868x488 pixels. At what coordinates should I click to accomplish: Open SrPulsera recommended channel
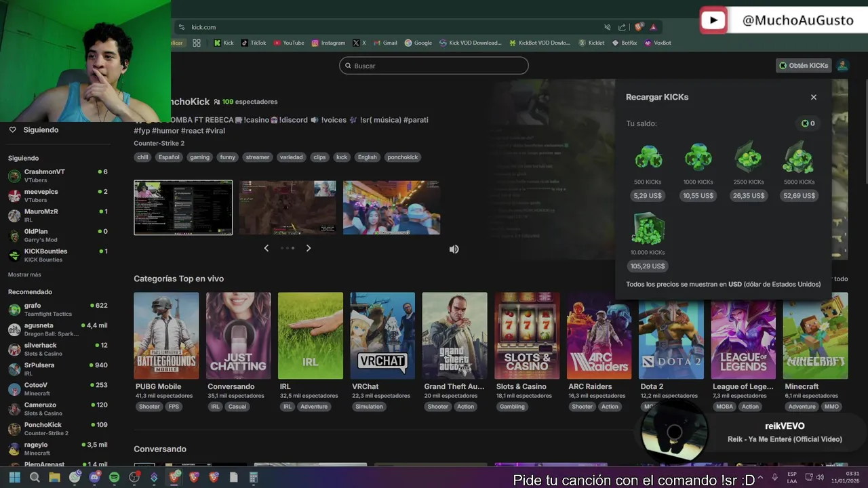pos(58,369)
